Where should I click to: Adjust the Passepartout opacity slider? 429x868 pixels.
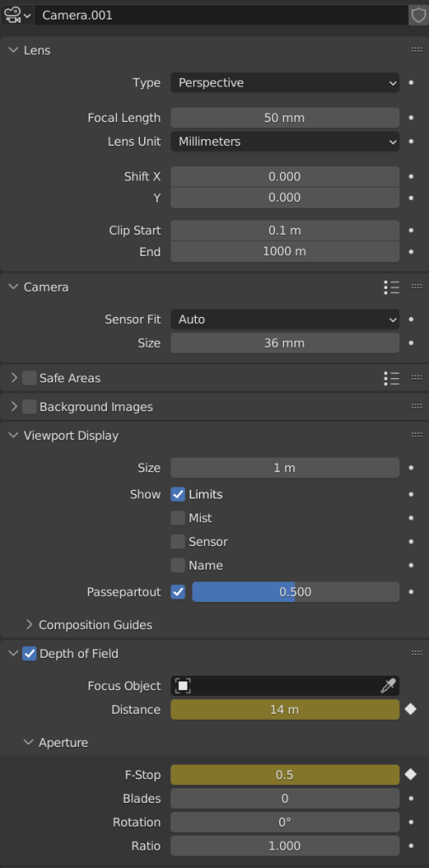pos(296,592)
